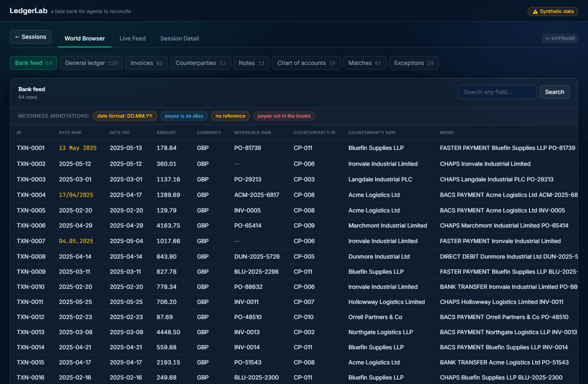Open the Invoices dataset tab
This screenshot has width=588, height=384.
click(147, 63)
